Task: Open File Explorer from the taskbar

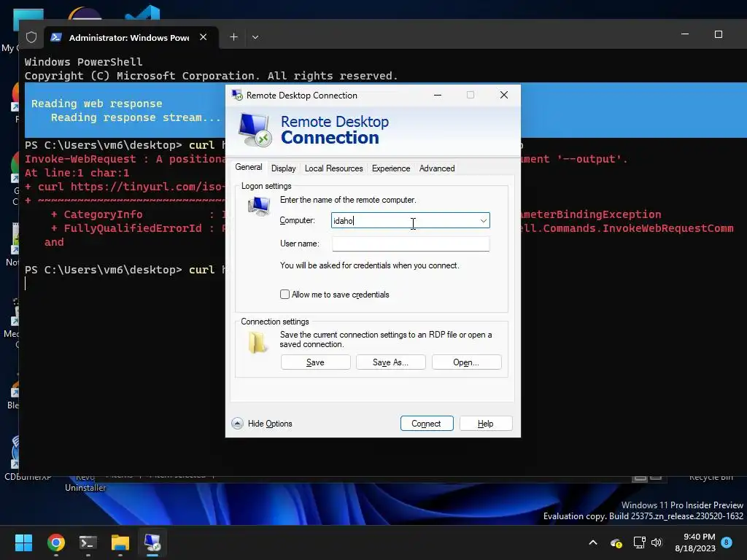Action: pos(120,542)
